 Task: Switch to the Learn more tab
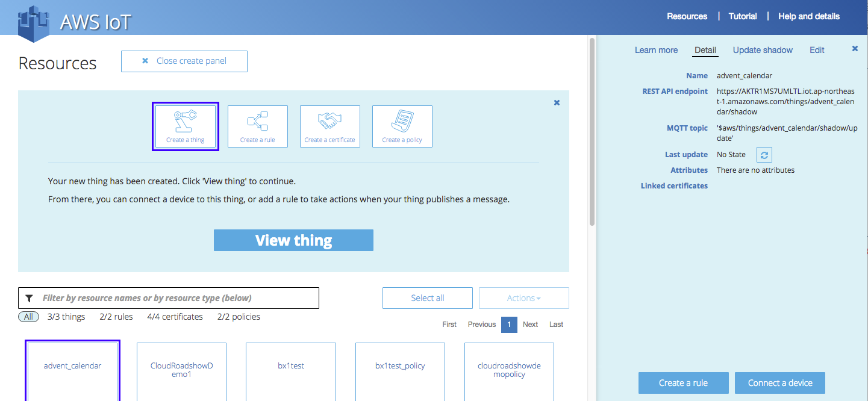pos(656,50)
